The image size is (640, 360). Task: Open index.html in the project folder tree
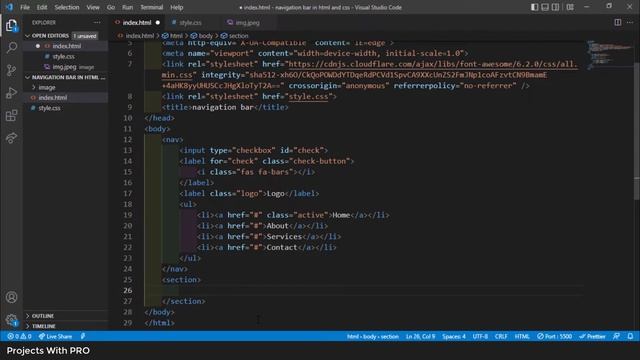tap(53, 98)
